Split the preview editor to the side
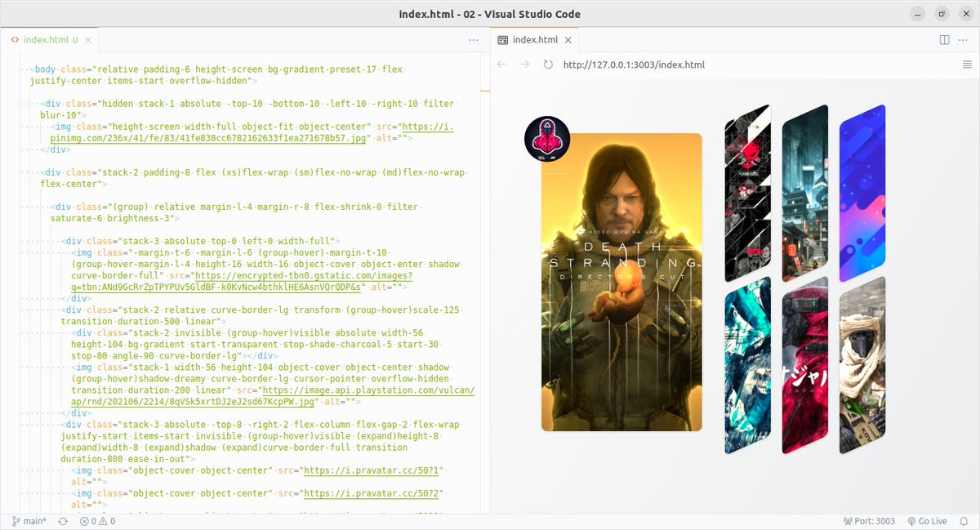The image size is (980, 530). [x=944, y=39]
